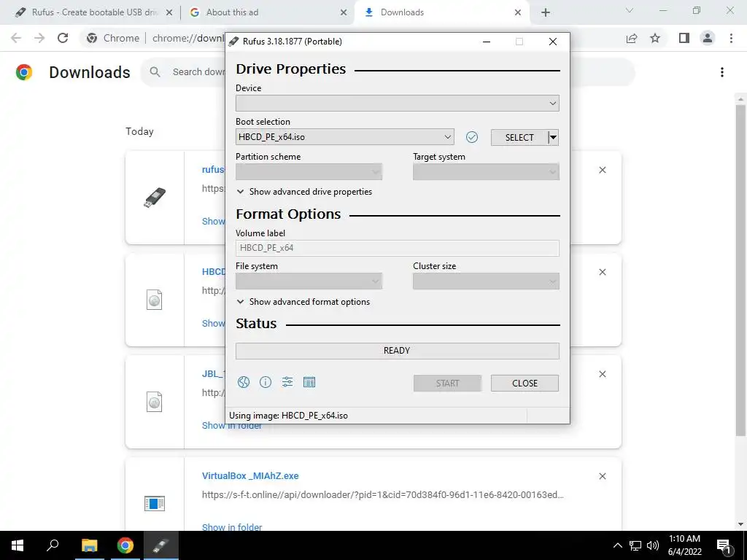Open Chrome main menu three dots
Image resolution: width=747 pixels, height=560 pixels.
pos(731,38)
